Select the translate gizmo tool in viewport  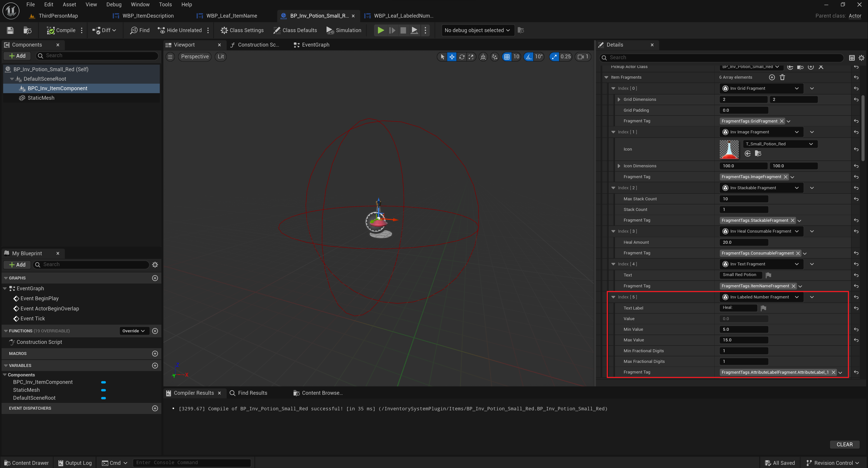[x=452, y=57]
